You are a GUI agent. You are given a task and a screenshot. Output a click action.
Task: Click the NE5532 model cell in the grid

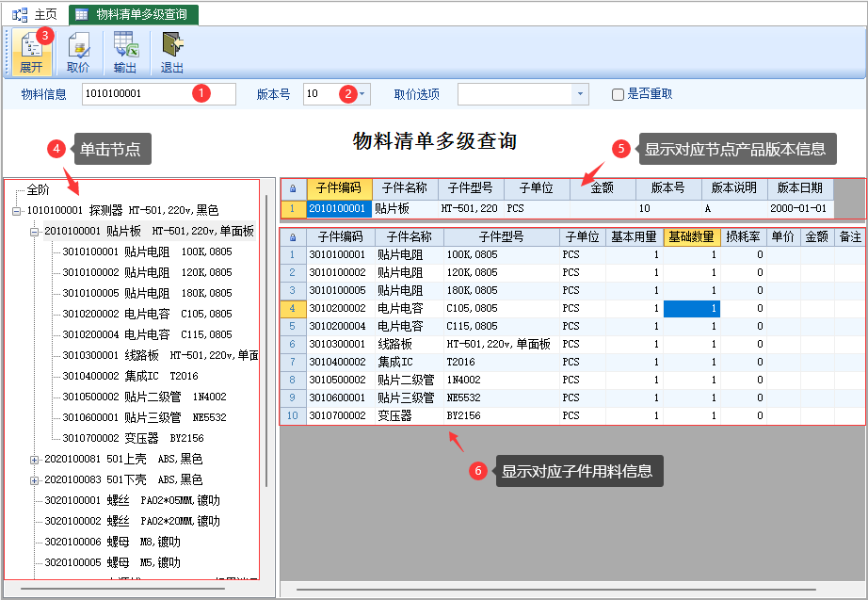point(501,398)
